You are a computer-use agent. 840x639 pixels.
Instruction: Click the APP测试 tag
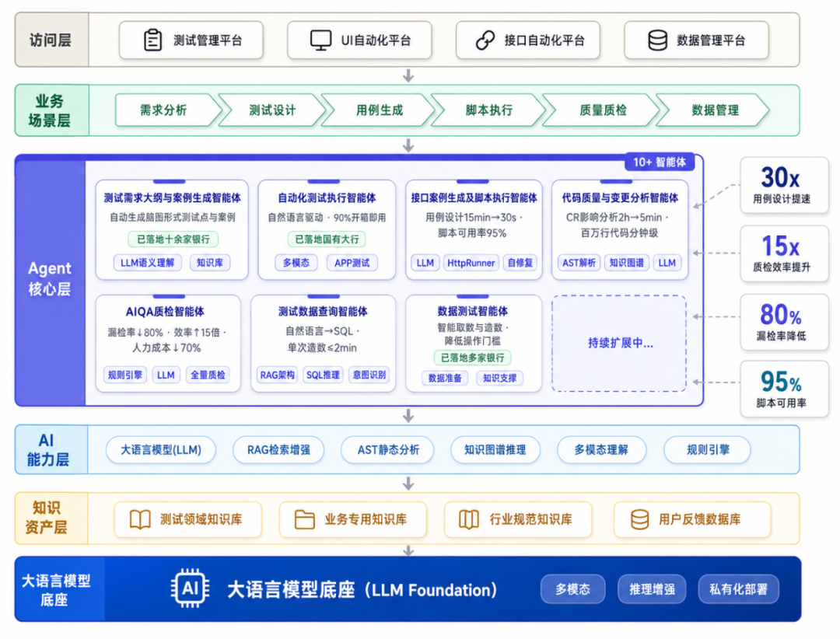[x=352, y=263]
